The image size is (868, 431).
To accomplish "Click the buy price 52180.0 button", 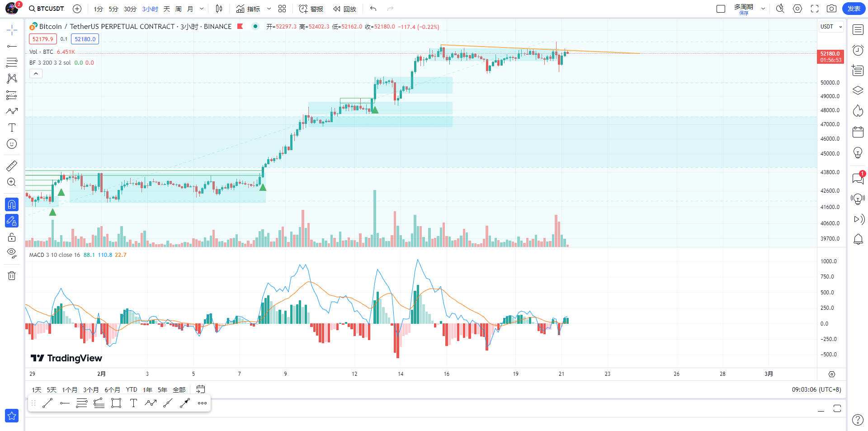I will point(85,39).
